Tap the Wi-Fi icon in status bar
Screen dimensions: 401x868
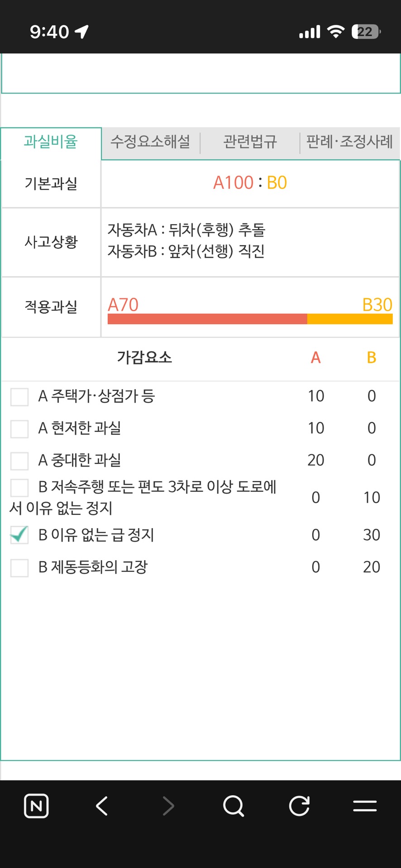[335, 32]
